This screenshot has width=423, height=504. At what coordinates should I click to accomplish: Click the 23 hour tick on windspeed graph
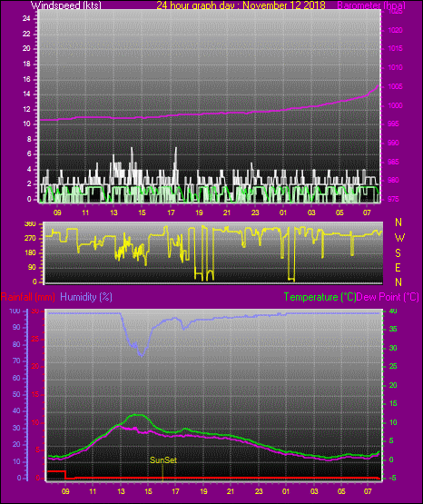pos(255,212)
